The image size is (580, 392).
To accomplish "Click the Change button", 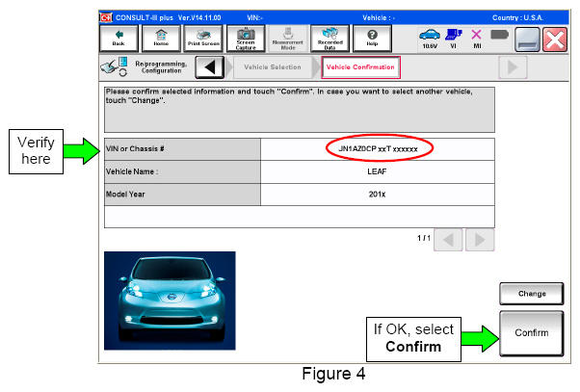I will tap(532, 294).
